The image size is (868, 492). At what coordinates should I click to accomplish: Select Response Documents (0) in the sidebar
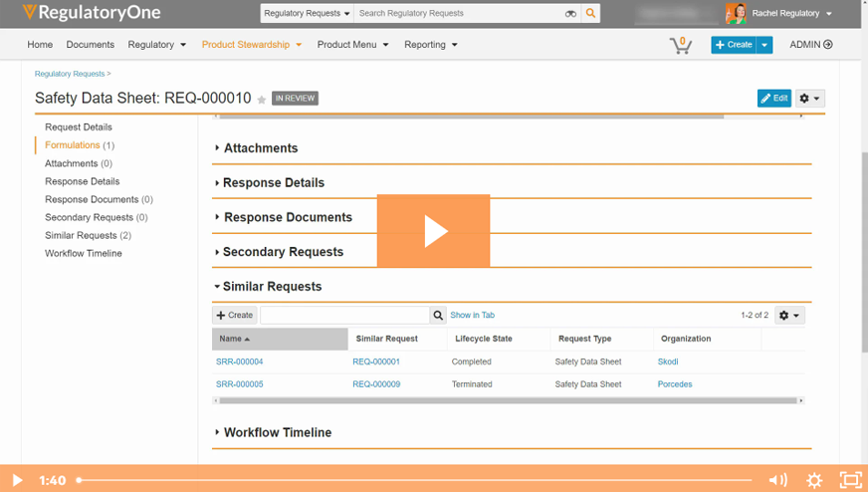pos(100,199)
